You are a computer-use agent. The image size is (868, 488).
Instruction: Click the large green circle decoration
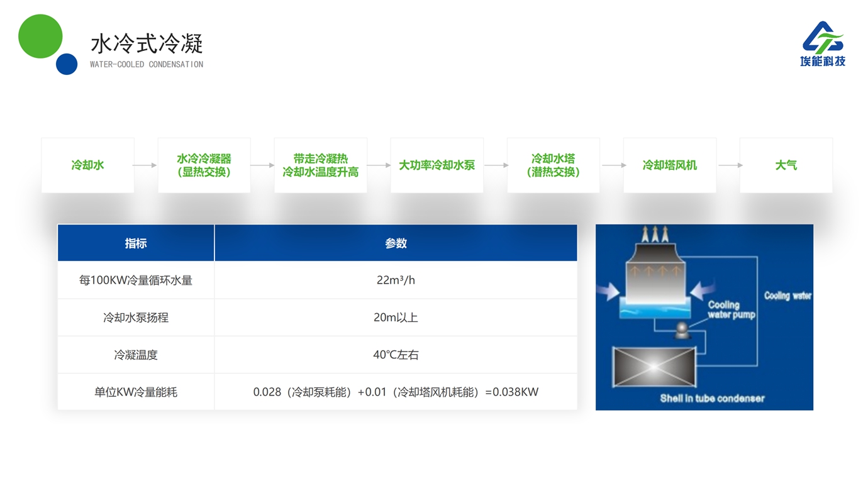click(40, 36)
